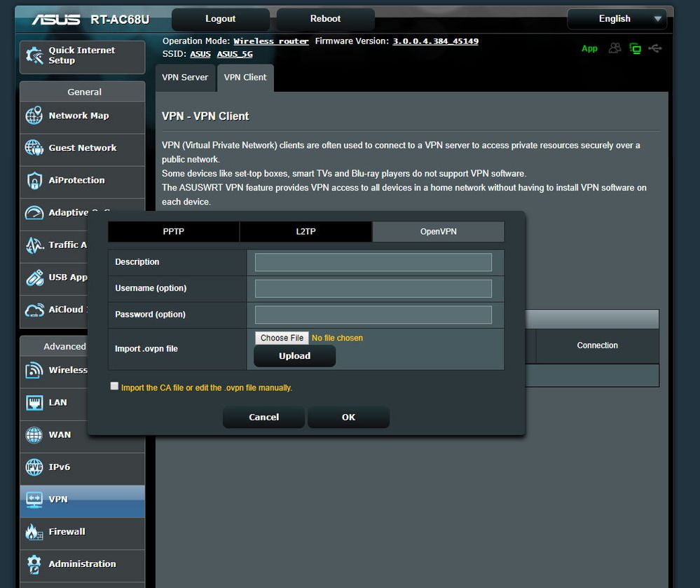
Task: Click Choose File to import .ovpn
Action: pyautogui.click(x=282, y=338)
